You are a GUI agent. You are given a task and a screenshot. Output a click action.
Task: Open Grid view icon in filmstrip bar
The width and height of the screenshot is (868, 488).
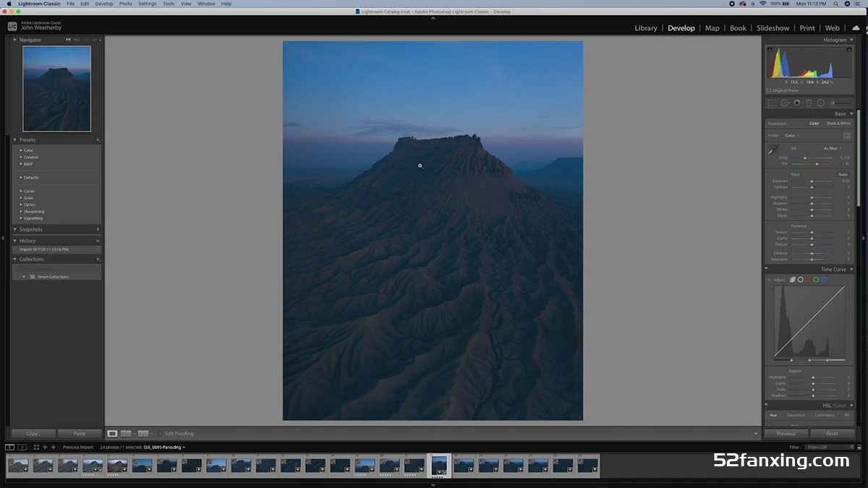(x=36, y=447)
